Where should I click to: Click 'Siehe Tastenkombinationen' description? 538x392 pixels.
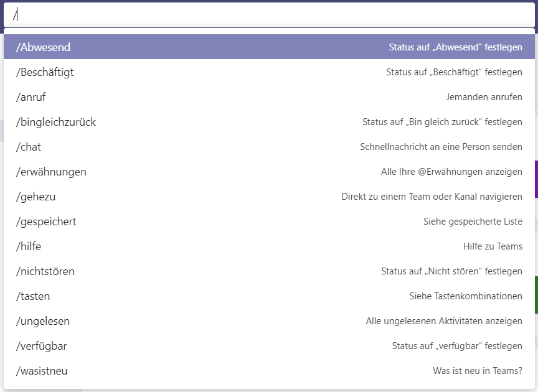[x=466, y=296]
